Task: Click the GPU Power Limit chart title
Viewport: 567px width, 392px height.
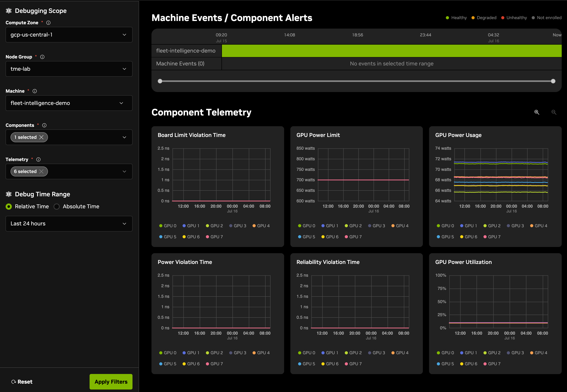Action: pos(318,135)
